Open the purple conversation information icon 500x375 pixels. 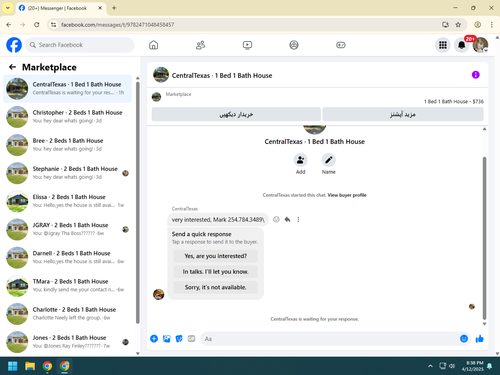coord(475,75)
